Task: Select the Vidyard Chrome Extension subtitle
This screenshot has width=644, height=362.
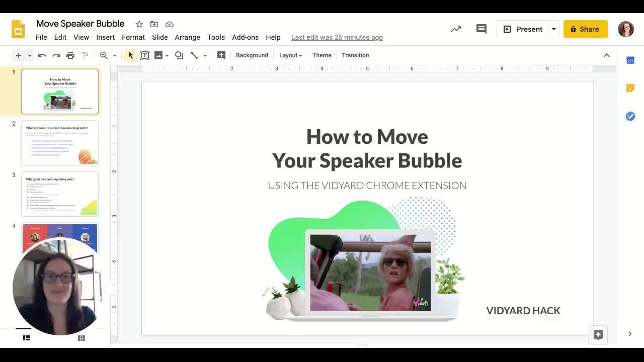Action: 367,186
